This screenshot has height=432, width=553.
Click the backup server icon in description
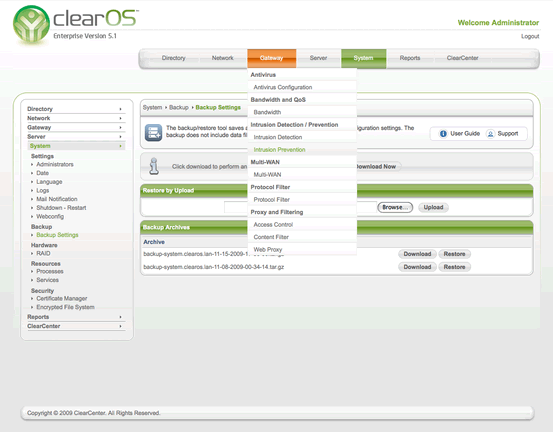point(153,133)
